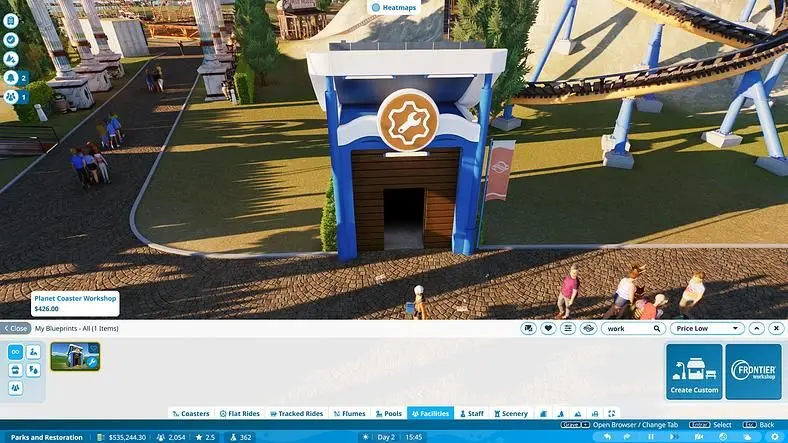The height and width of the screenshot is (443, 788).
Task: Open the terrain mountains tab icon
Action: tap(577, 413)
